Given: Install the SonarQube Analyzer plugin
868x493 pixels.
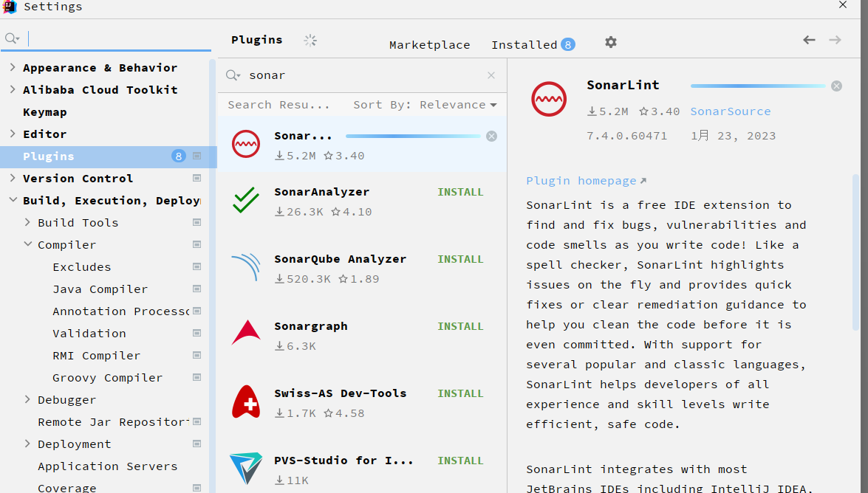Looking at the screenshot, I should click(460, 259).
